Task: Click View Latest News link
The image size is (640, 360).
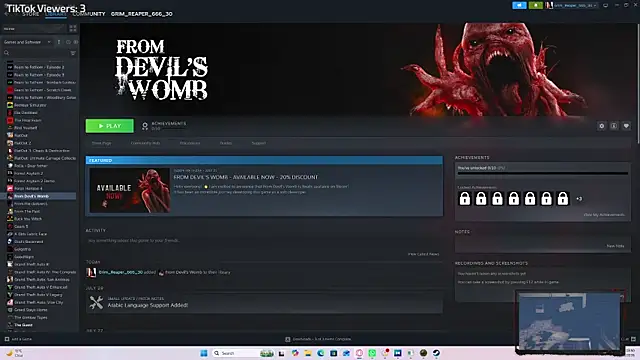Action: (x=424, y=254)
